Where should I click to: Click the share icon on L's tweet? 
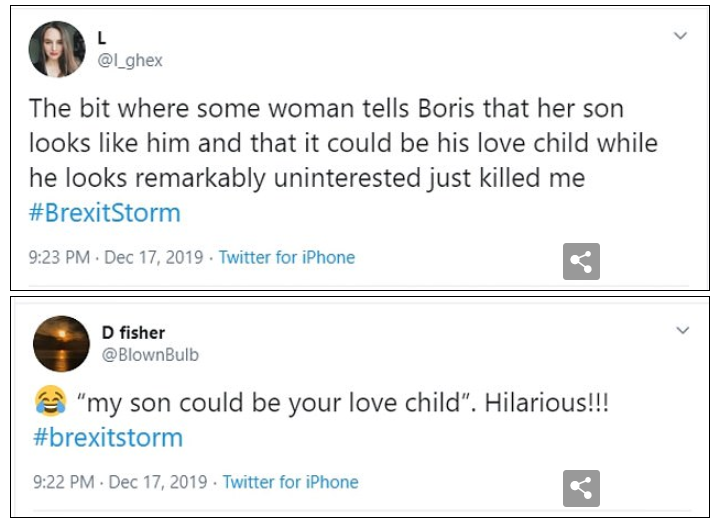pos(581,261)
